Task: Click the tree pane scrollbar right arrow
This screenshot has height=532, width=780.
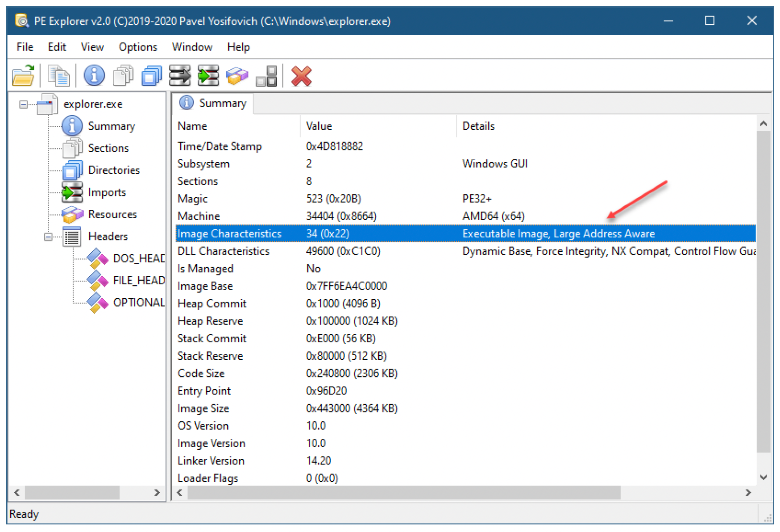Action: (157, 493)
